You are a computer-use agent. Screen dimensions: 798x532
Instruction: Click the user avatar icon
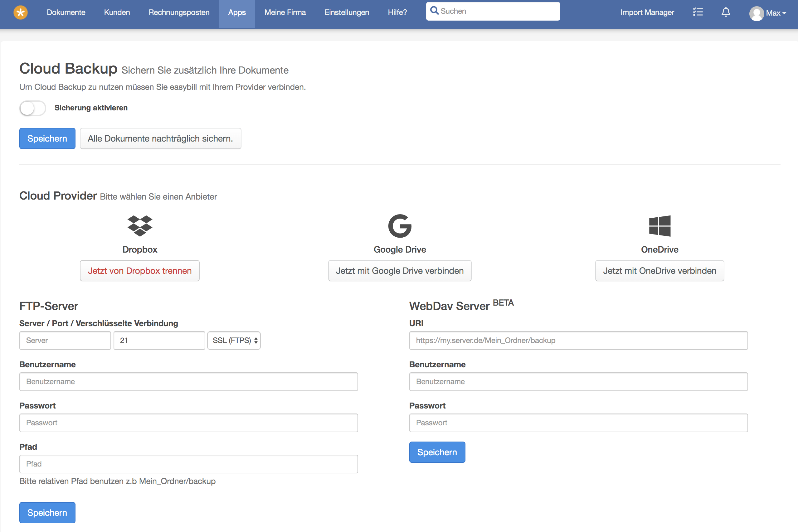click(756, 14)
